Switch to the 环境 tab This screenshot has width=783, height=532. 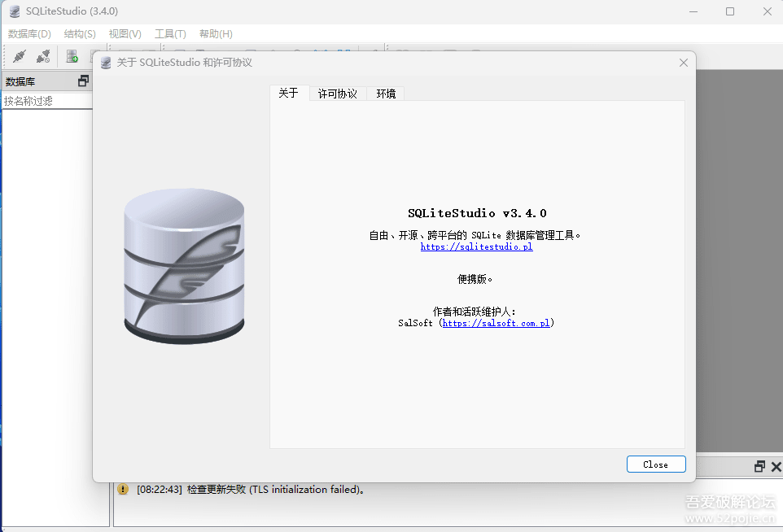pos(386,94)
